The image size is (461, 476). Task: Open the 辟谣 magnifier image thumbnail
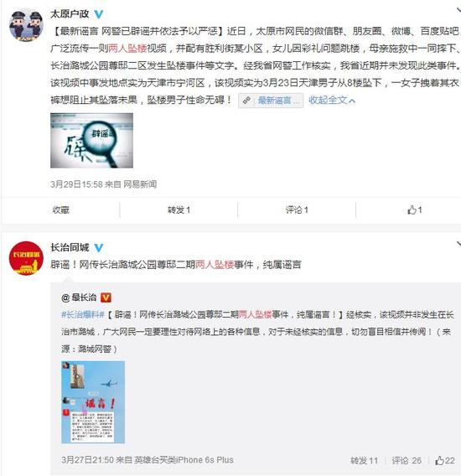coord(91,141)
